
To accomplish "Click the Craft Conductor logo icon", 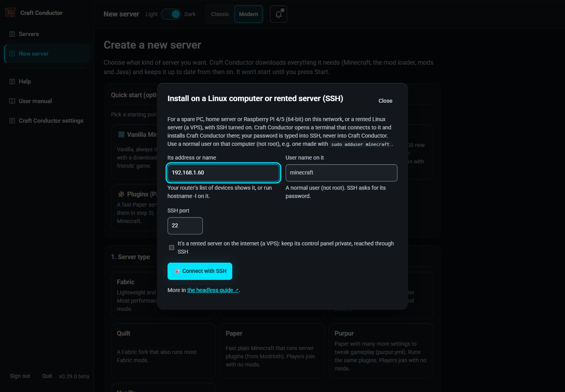I will tap(11, 13).
